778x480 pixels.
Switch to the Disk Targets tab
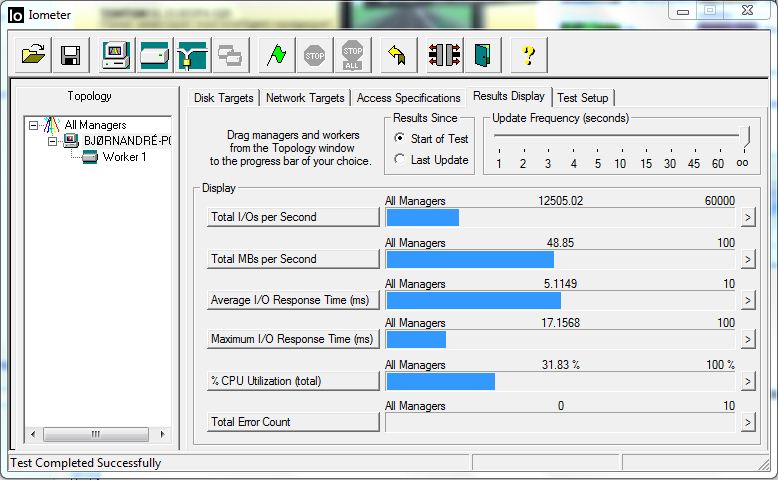pos(223,98)
